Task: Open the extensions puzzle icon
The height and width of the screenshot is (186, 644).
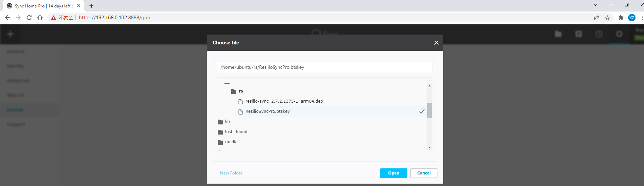Action: (x=621, y=18)
